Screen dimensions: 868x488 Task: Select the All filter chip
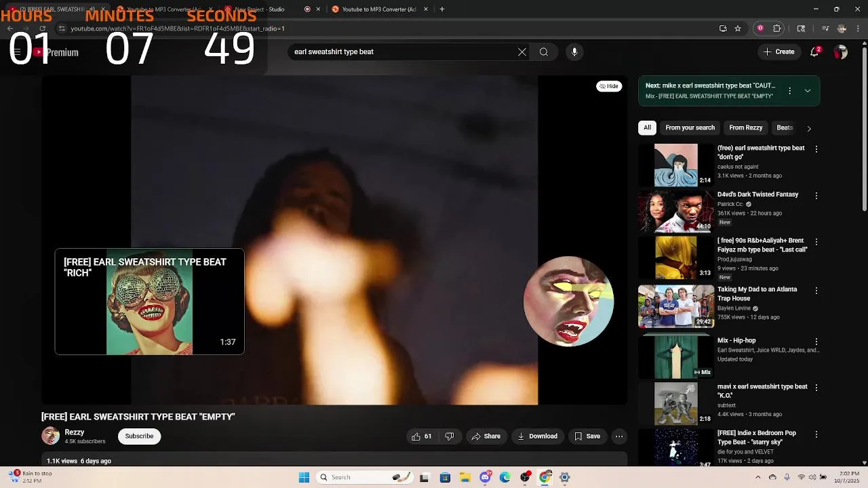(648, 127)
